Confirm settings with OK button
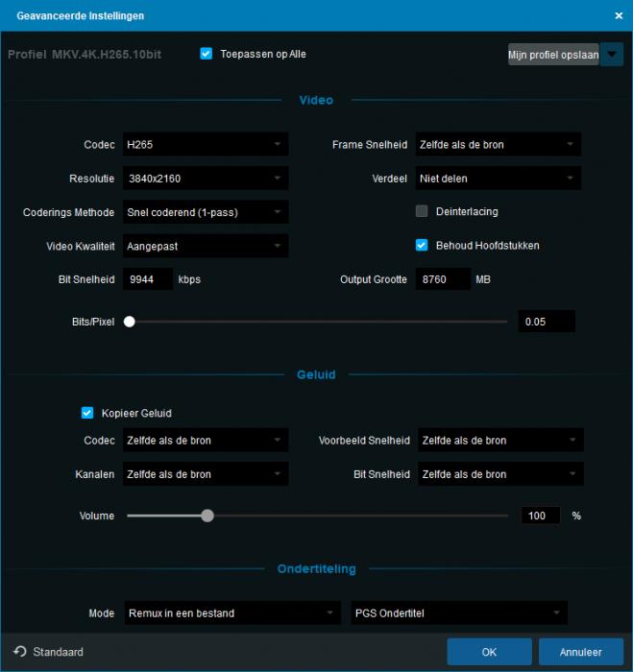This screenshot has height=672, width=633. (x=489, y=652)
